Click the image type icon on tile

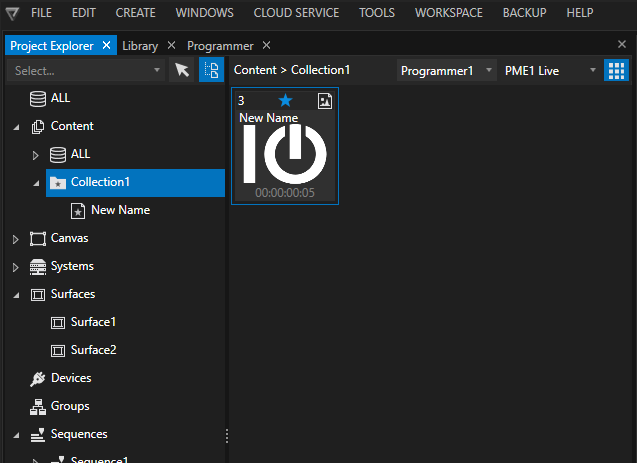click(x=325, y=101)
